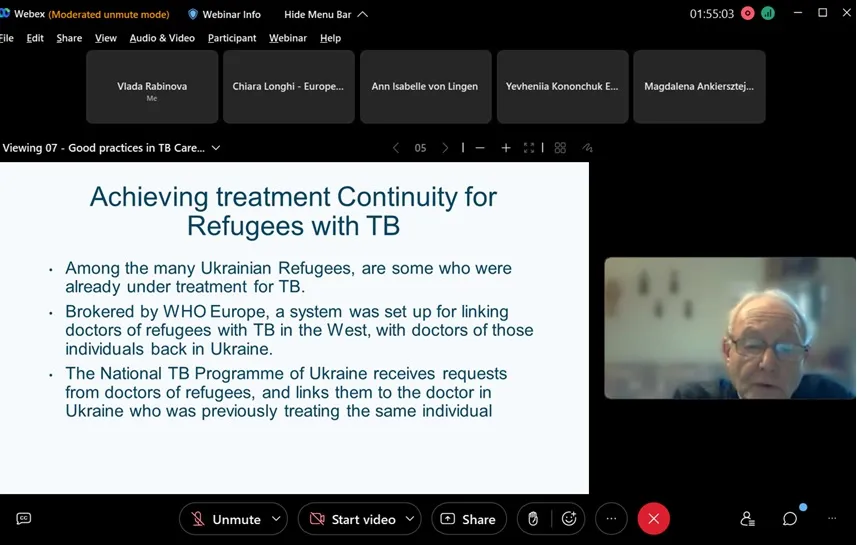Screen dimensions: 857x545
Task: Select Magdalena Ankiersztejn participant tile
Action: pyautogui.click(x=699, y=86)
